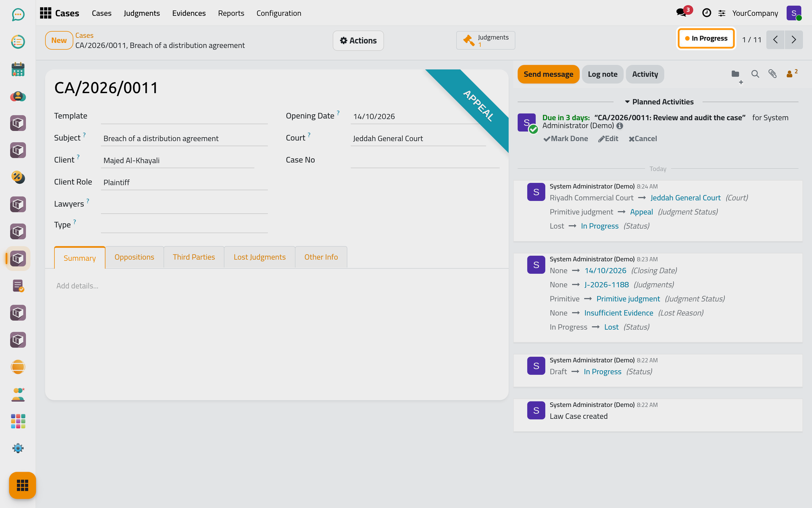This screenshot has width=812, height=508.
Task: Mark the planned activity done
Action: tap(565, 138)
